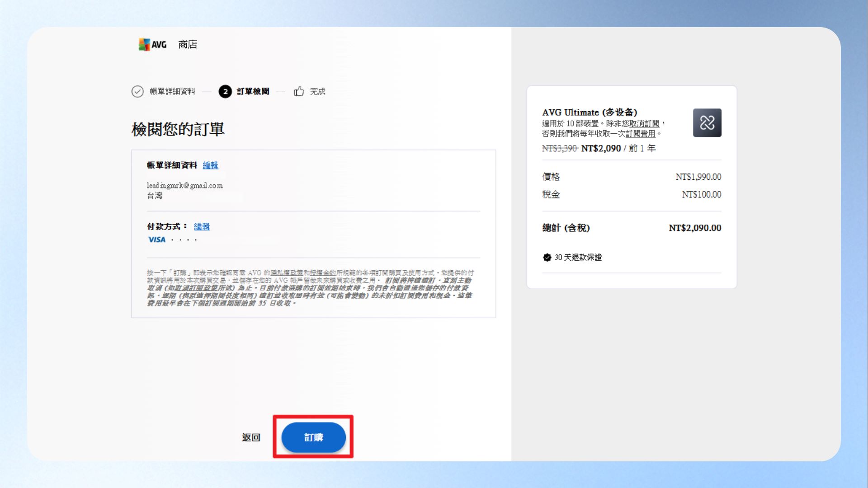
Task: Click the masked card number dots beside VISA
Action: click(x=184, y=240)
